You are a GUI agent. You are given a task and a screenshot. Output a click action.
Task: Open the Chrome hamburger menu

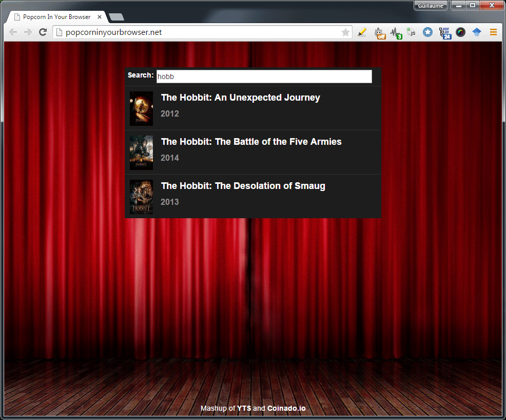point(493,32)
